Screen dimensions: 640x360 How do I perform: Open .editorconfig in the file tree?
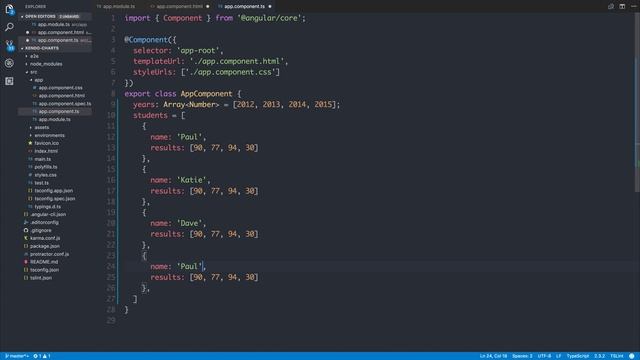click(x=44, y=222)
